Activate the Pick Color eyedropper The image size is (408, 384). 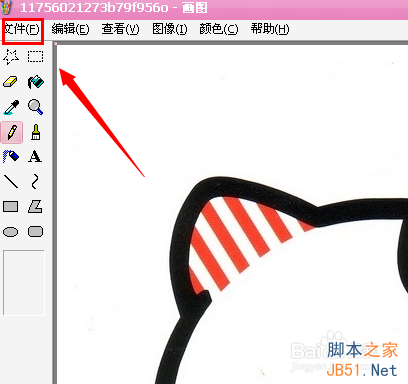11,107
